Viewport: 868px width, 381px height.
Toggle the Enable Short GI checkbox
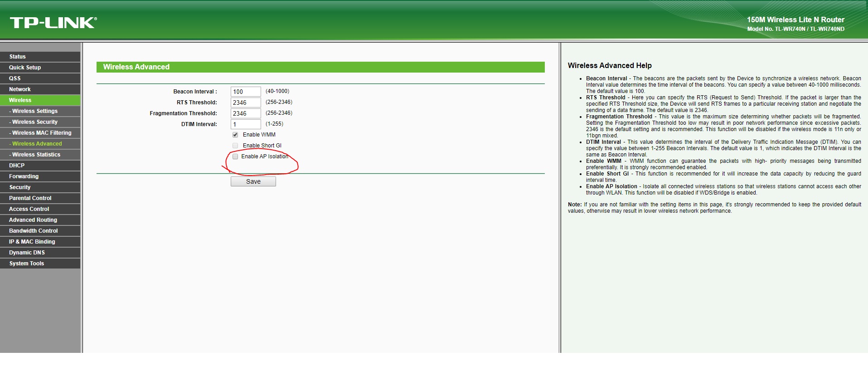(x=235, y=146)
